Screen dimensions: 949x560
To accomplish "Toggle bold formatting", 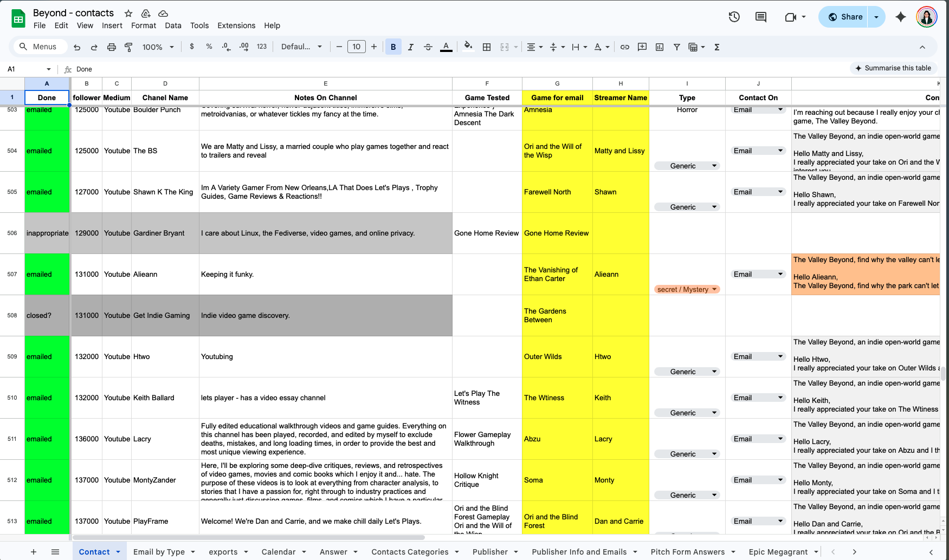I will [x=393, y=47].
